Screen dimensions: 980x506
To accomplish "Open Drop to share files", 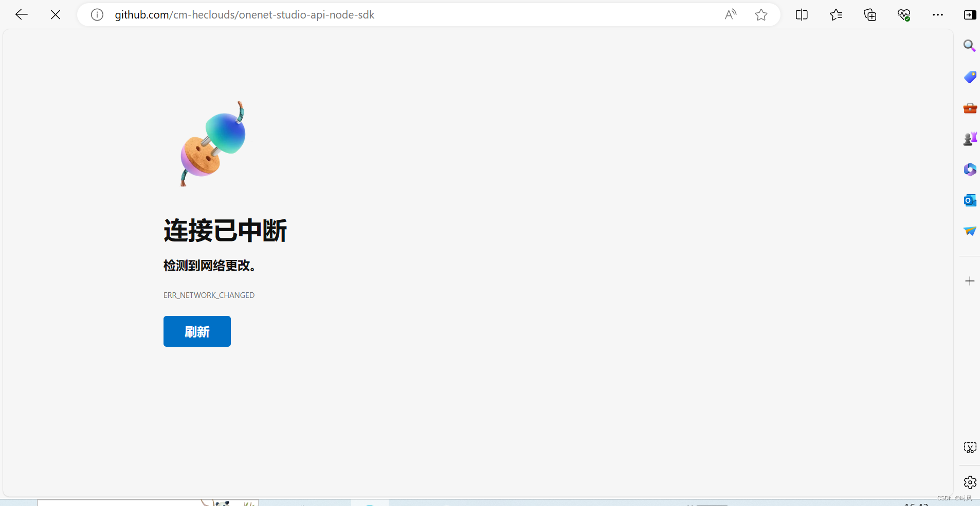I will point(970,231).
